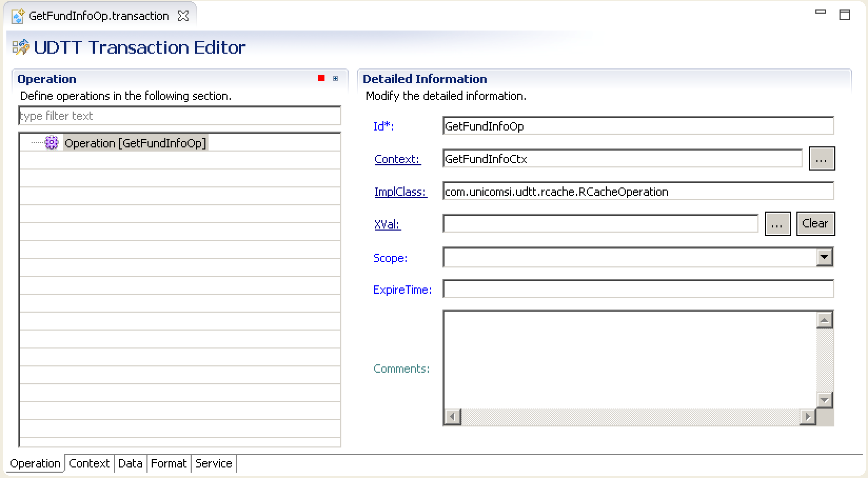Click the Detailed Information section title

425,79
